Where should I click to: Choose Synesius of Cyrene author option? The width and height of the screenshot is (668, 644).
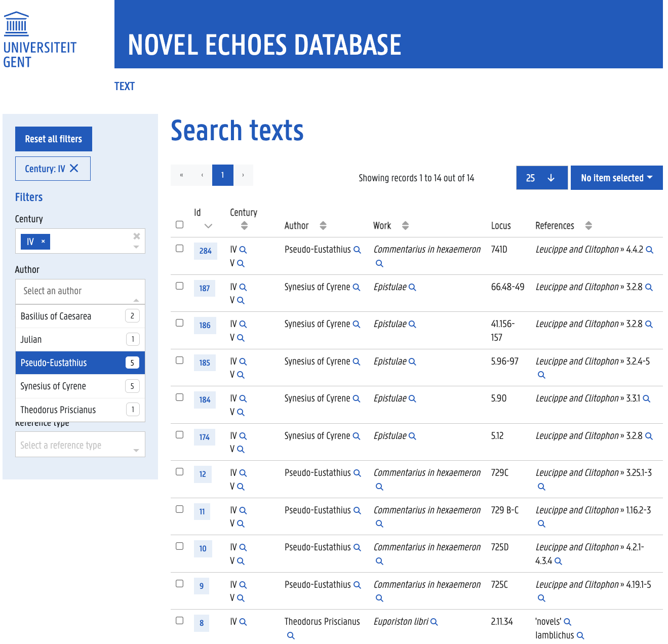pos(80,386)
